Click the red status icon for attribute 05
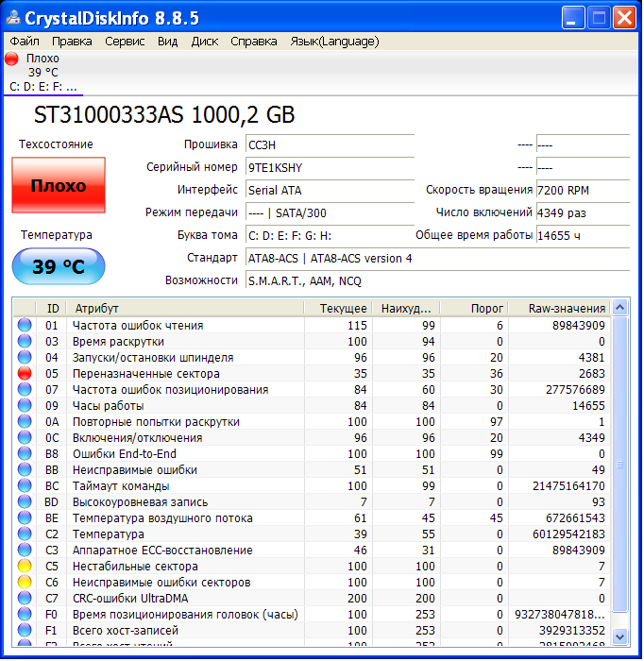The width and height of the screenshot is (644, 661). [25, 374]
